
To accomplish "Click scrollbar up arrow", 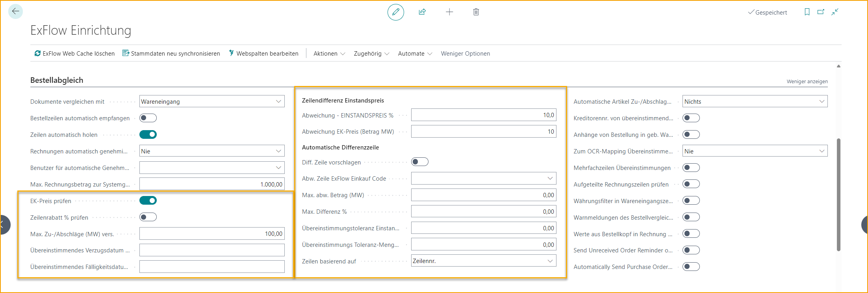I will pyautogui.click(x=839, y=66).
